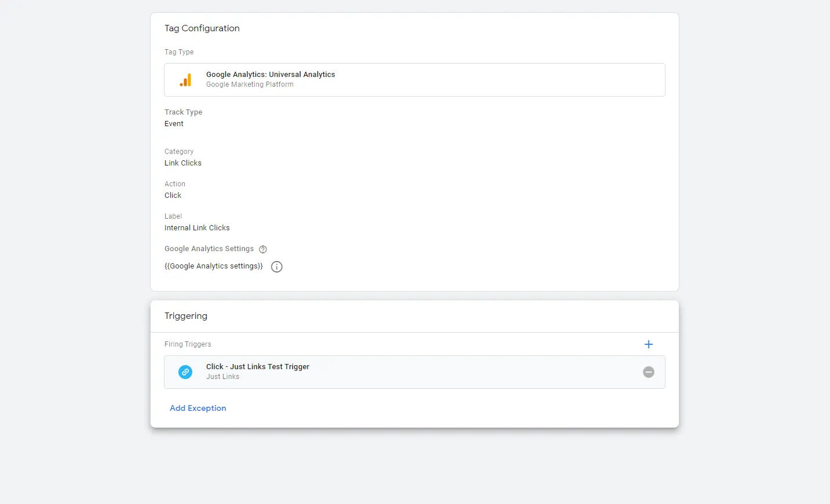
Task: Select the Internal Link Clicks label value
Action: click(197, 228)
